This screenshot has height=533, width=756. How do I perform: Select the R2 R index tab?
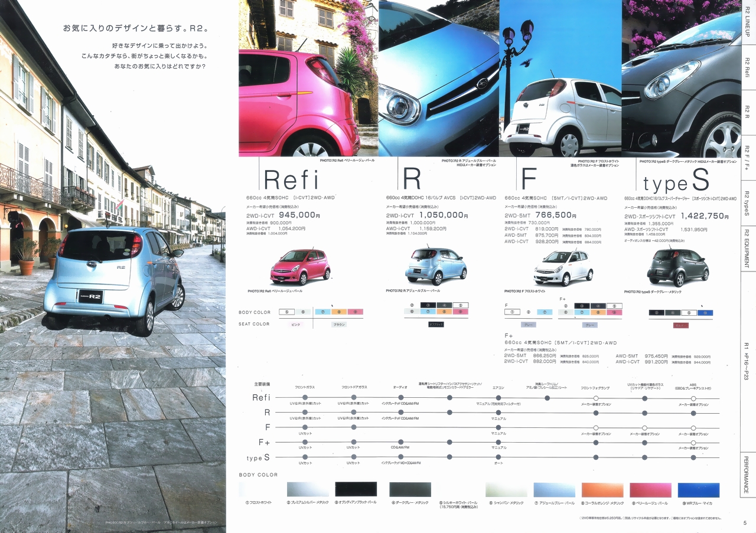pos(748,112)
